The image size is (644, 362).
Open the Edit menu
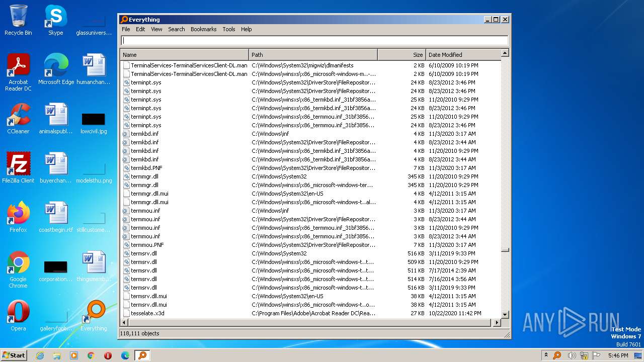point(140,29)
